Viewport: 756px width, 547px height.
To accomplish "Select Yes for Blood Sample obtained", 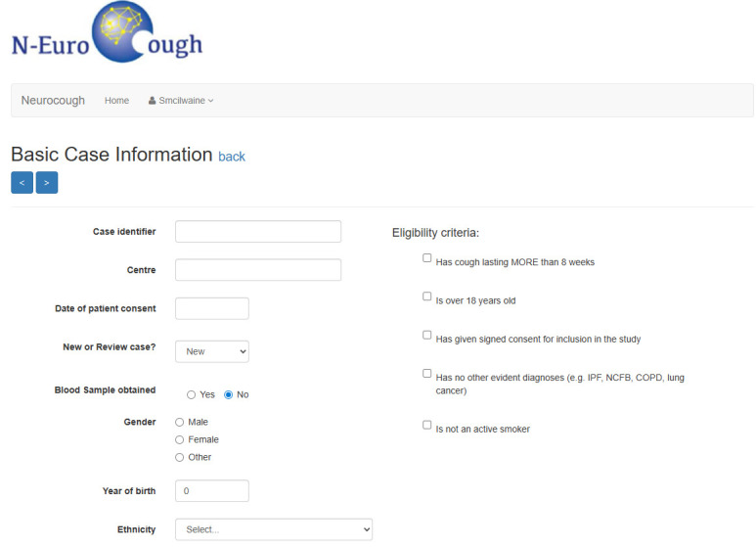I will point(191,394).
